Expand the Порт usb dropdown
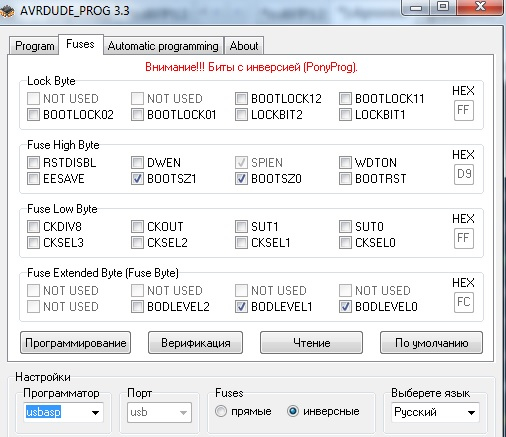The image size is (506, 437). click(x=159, y=412)
